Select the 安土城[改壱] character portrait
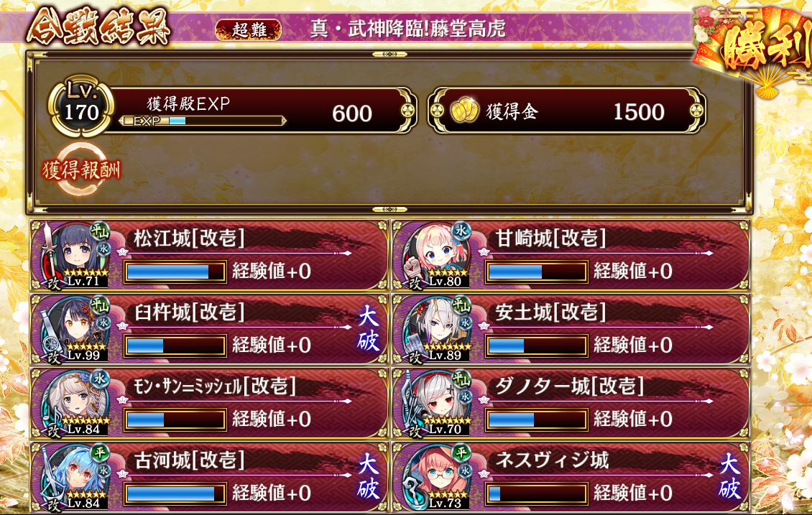 [437, 328]
